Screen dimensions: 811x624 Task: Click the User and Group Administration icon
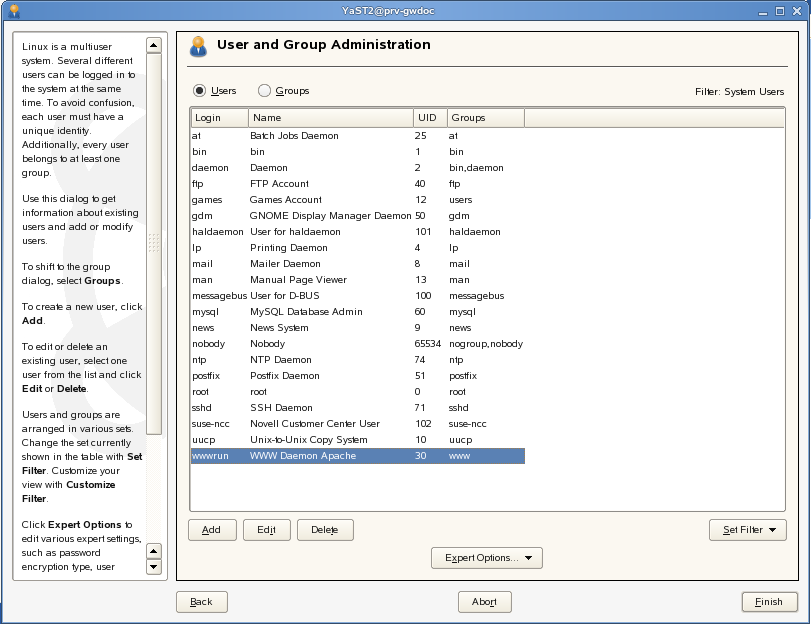coord(198,46)
